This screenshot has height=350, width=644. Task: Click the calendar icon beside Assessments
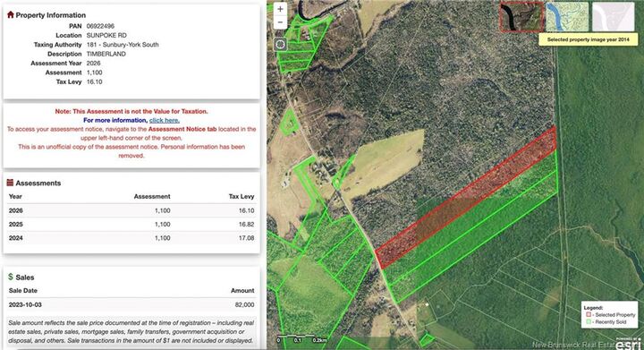pos(10,183)
